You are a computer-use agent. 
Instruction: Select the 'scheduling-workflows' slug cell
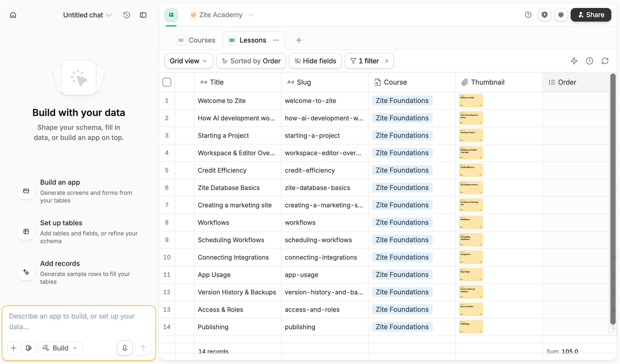click(x=325, y=240)
